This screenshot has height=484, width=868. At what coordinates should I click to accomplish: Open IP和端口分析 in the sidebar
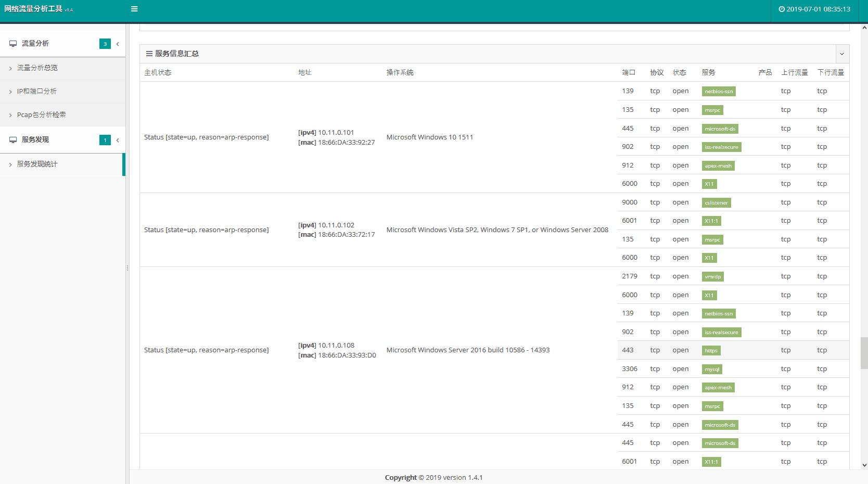coord(37,92)
